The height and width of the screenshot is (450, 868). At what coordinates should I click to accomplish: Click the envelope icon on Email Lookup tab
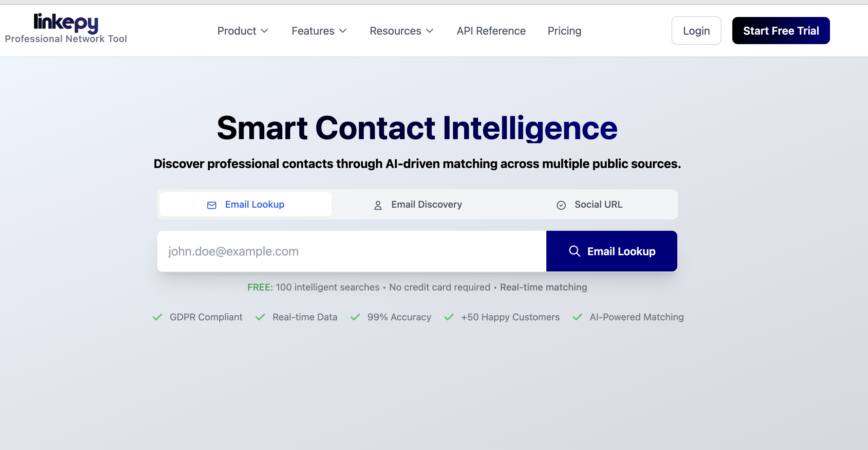pos(212,205)
